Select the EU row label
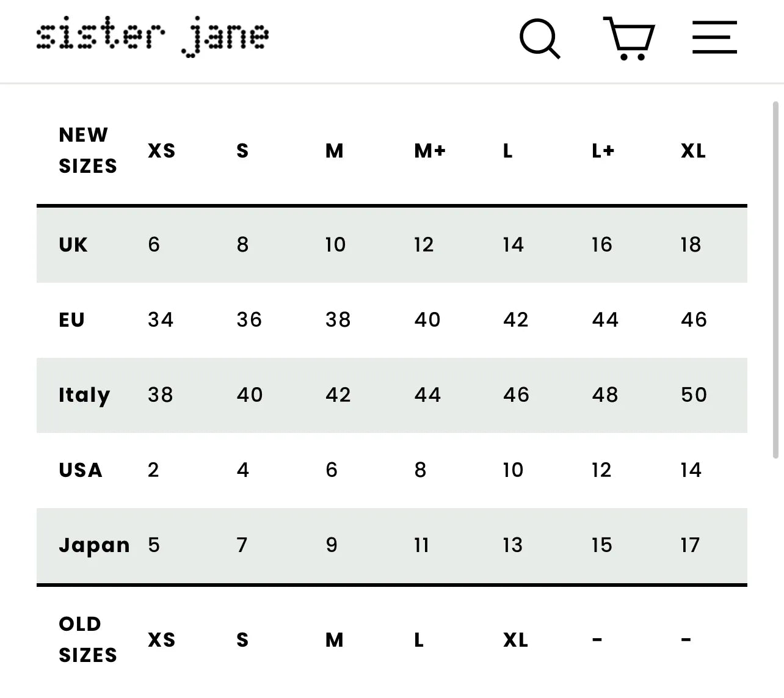This screenshot has height=698, width=784. click(71, 320)
